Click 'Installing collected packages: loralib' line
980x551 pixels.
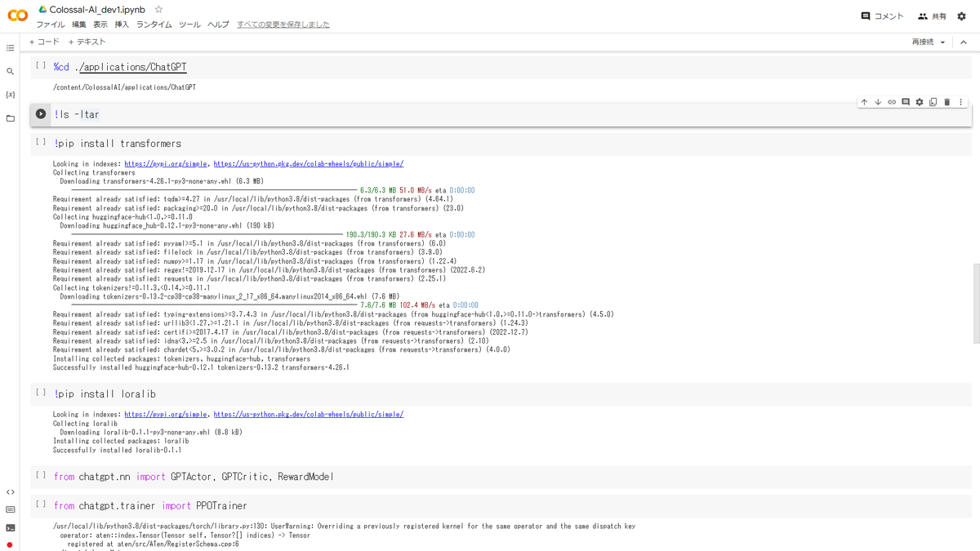tap(121, 441)
